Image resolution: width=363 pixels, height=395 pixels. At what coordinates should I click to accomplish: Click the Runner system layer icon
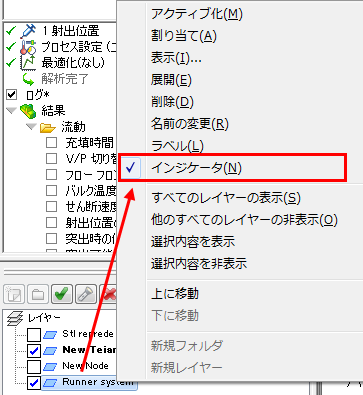50,382
